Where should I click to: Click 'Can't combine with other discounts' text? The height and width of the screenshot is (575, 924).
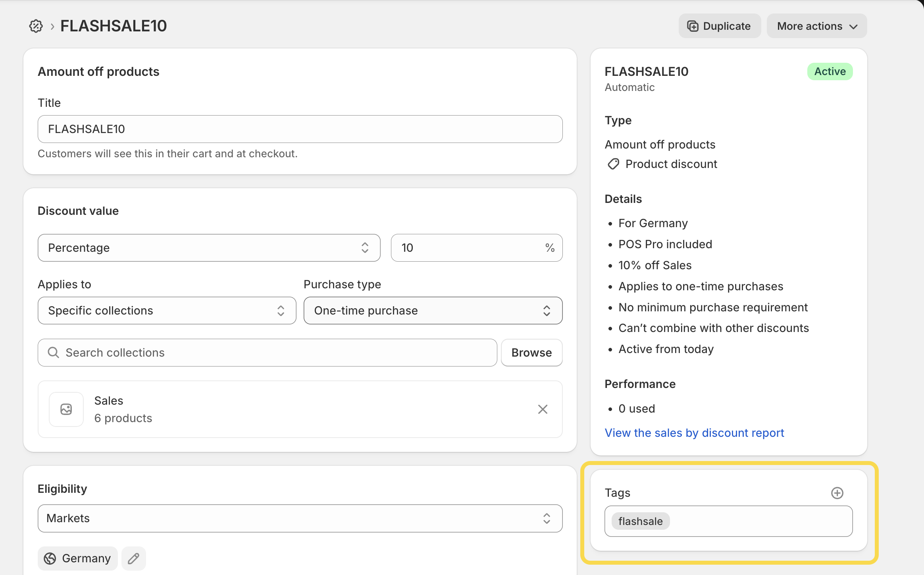(x=713, y=328)
